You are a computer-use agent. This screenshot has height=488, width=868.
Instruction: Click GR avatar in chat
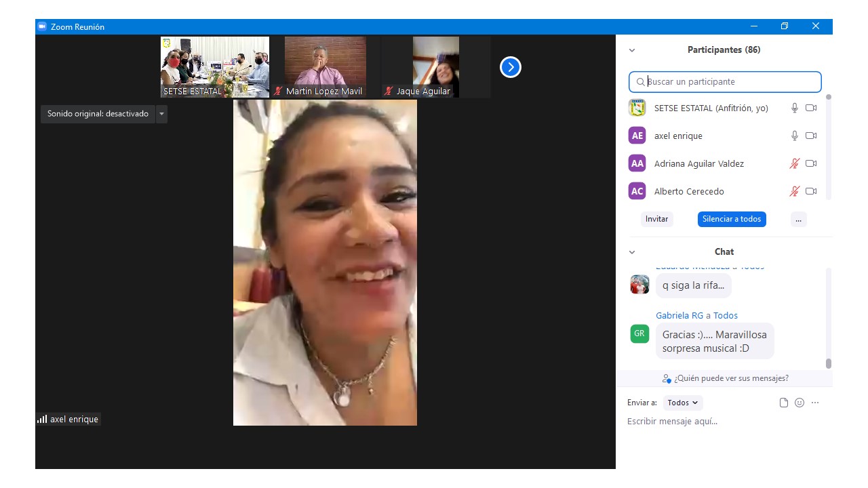(x=639, y=333)
